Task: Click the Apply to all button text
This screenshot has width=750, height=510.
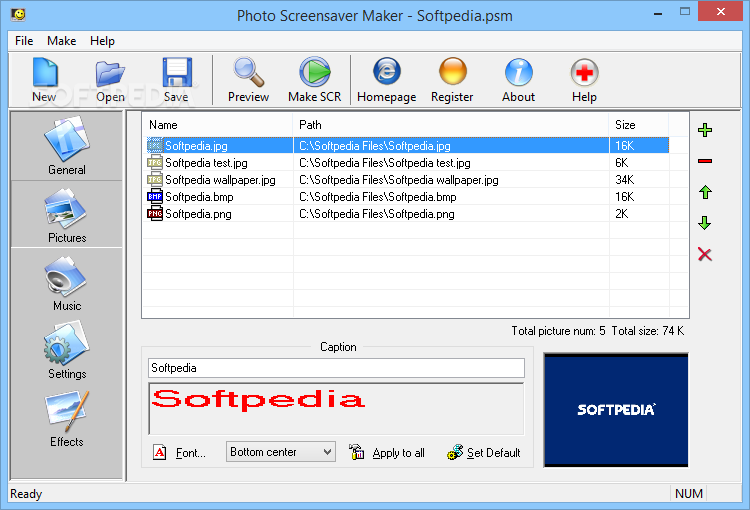Action: [x=398, y=453]
